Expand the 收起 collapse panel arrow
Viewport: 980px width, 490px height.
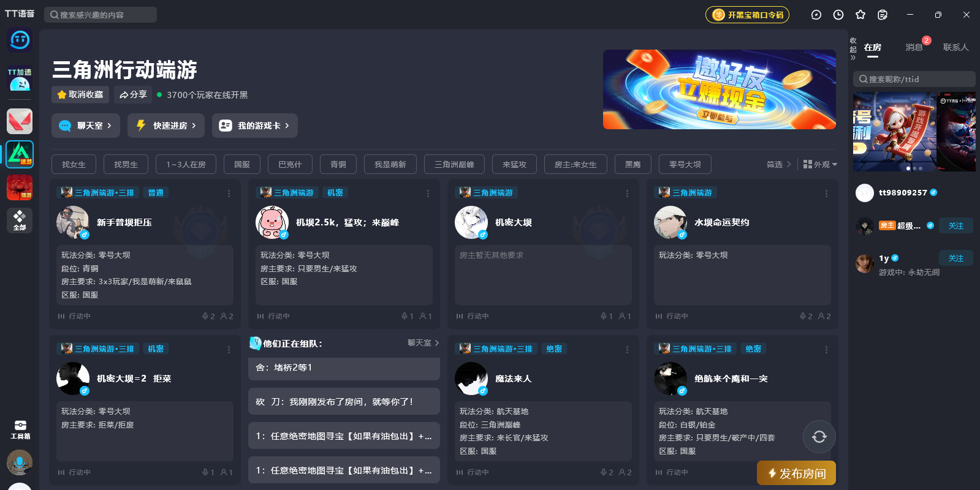(853, 49)
